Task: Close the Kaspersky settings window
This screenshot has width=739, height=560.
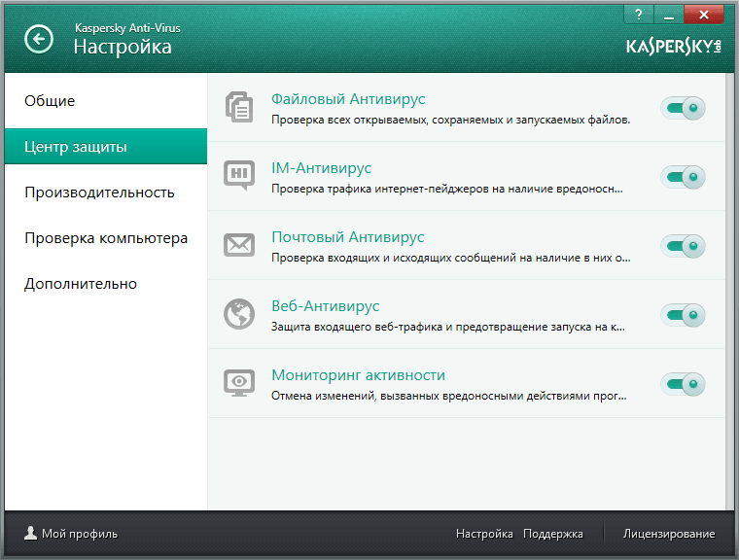Action: tap(704, 15)
